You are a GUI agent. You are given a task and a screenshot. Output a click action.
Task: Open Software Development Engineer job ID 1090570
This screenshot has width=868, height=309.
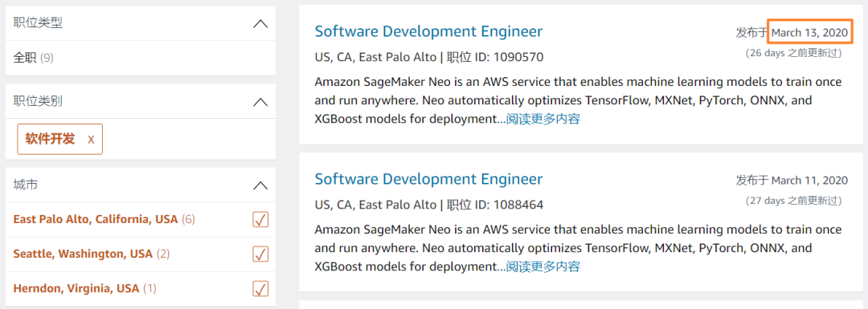428,31
